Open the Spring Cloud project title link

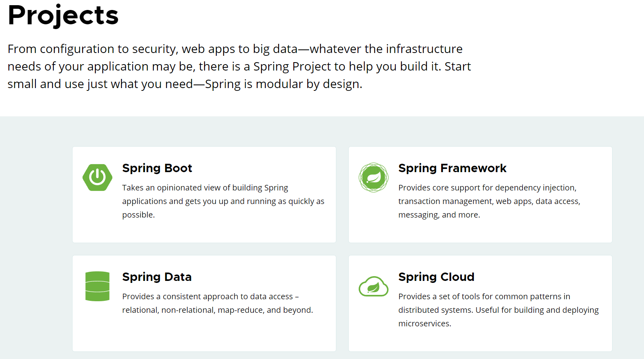click(436, 277)
